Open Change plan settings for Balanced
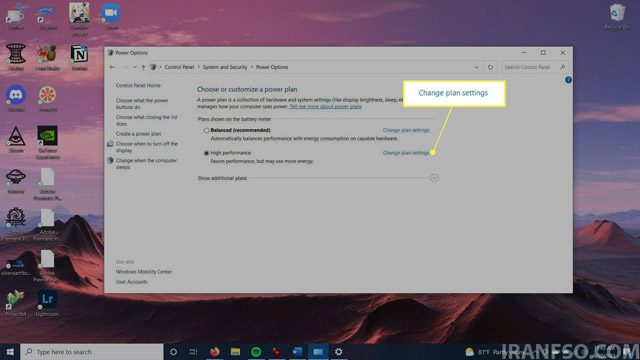640x360 pixels. pyautogui.click(x=406, y=130)
